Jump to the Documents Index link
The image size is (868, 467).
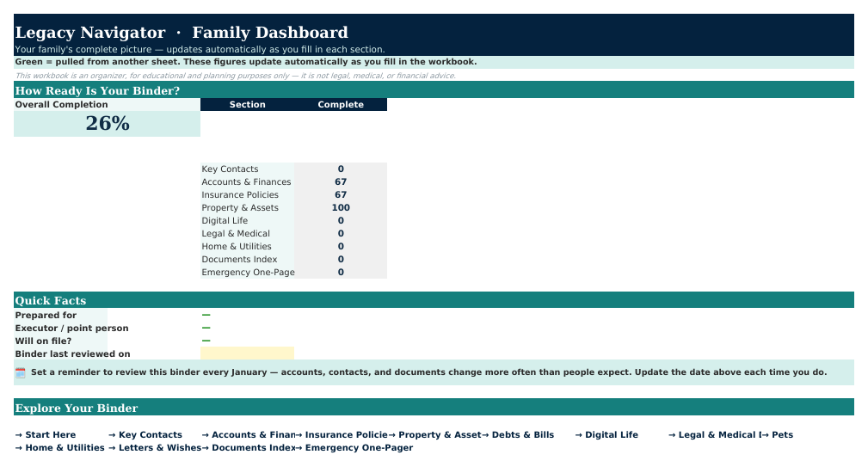coord(249,447)
